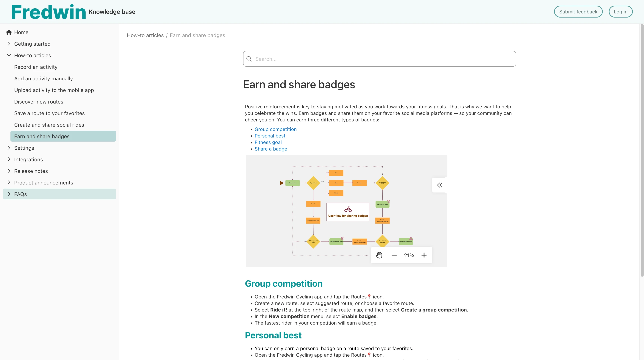Open the double-chevron panel on the diagram
644x360 pixels.
[440, 185]
